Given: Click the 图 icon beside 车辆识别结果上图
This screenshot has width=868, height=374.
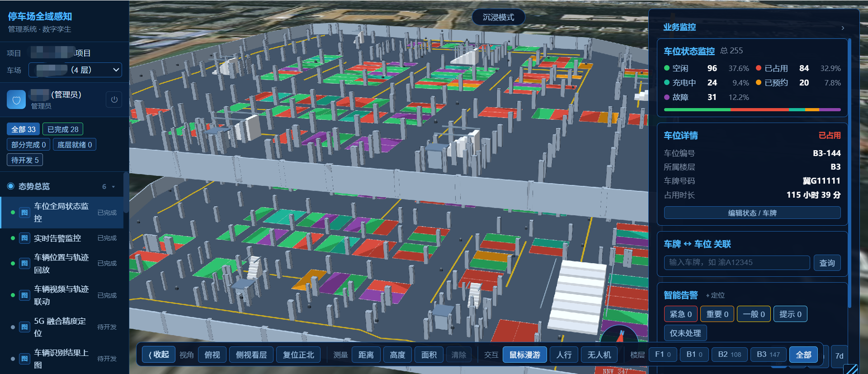Looking at the screenshot, I should [x=24, y=359].
